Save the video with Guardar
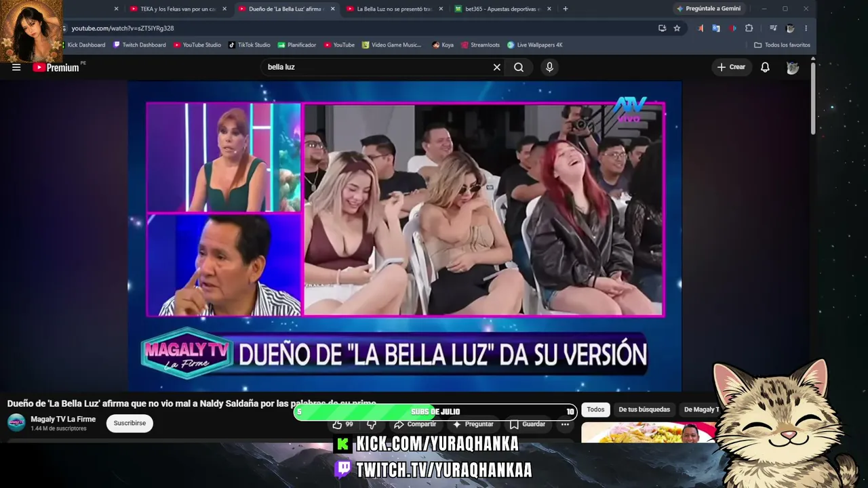868x488 pixels. click(x=527, y=424)
